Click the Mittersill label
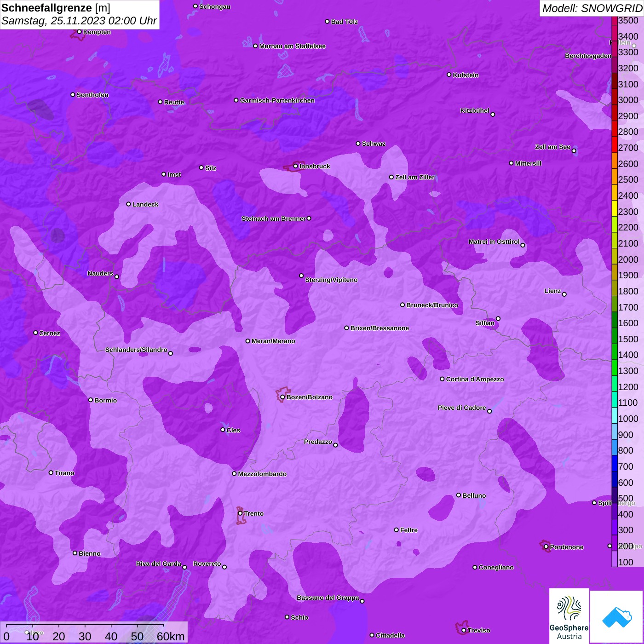 point(528,163)
